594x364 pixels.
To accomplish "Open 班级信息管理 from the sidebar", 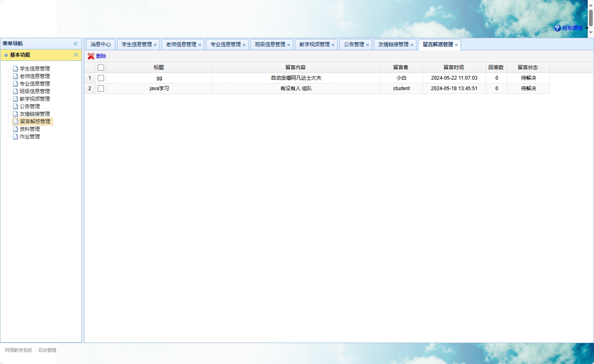I will pyautogui.click(x=35, y=91).
